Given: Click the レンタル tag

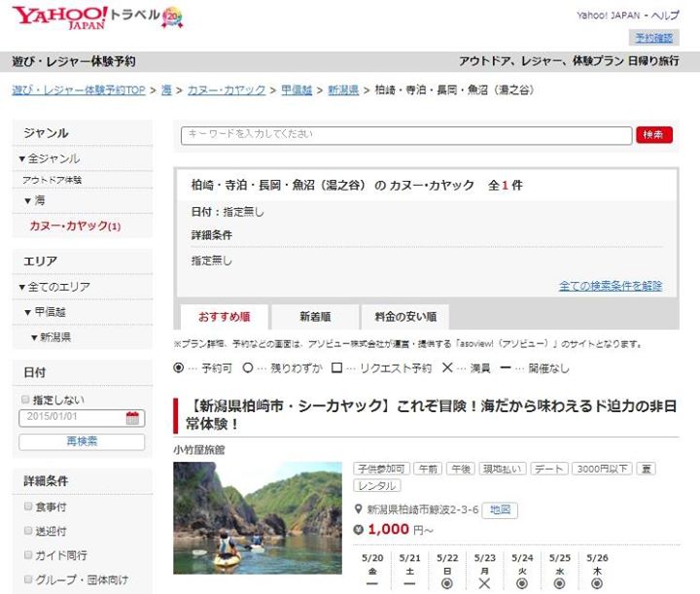Looking at the screenshot, I should [377, 485].
